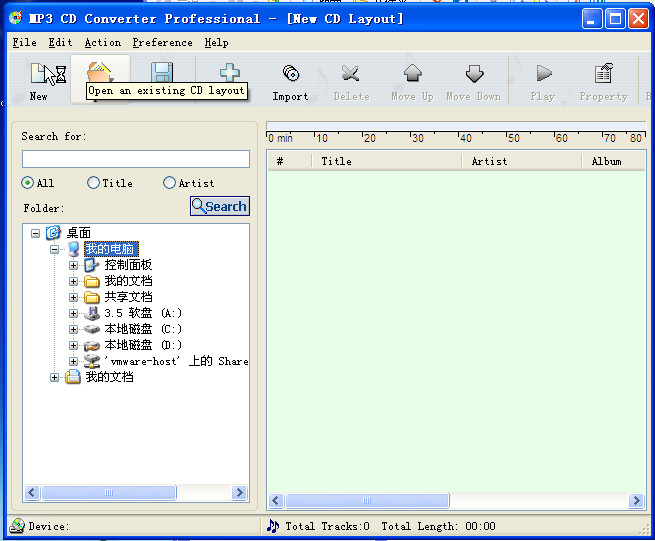The image size is (655, 541).
Task: Click the folder tree scroll left arrow
Action: click(32, 492)
